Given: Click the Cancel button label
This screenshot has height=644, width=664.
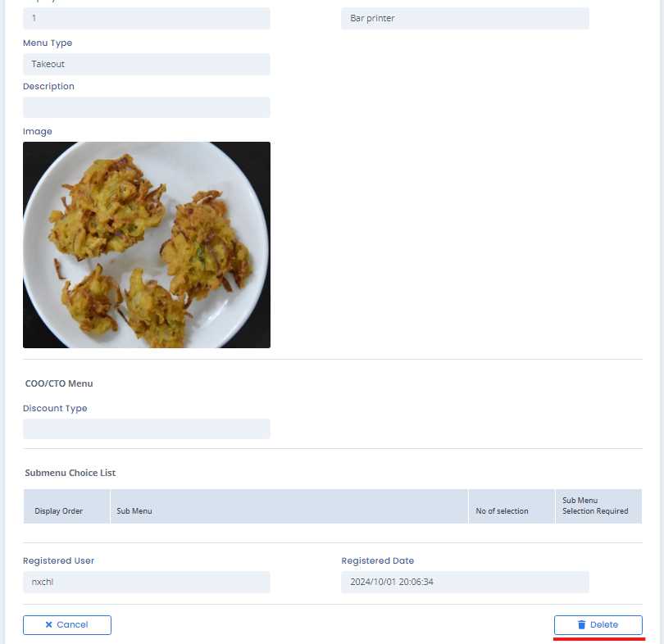Looking at the screenshot, I should (x=72, y=624).
